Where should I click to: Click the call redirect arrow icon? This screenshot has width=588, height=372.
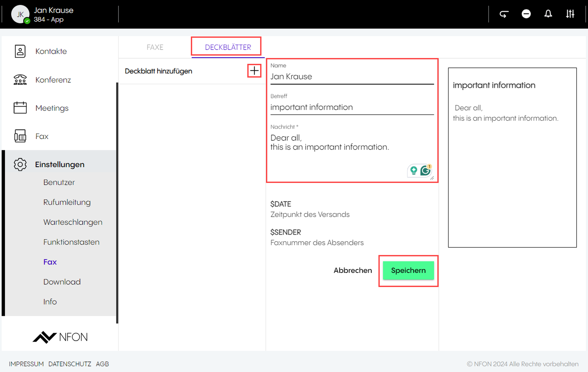[x=504, y=14]
